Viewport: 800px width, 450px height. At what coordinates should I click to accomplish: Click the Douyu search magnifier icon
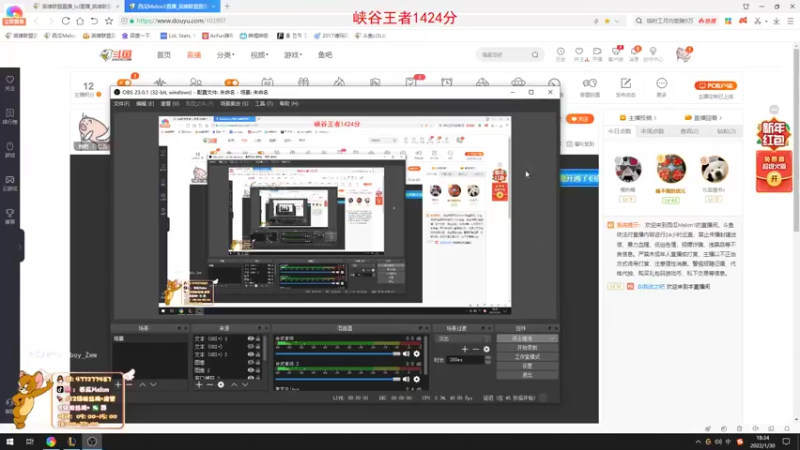[x=535, y=55]
